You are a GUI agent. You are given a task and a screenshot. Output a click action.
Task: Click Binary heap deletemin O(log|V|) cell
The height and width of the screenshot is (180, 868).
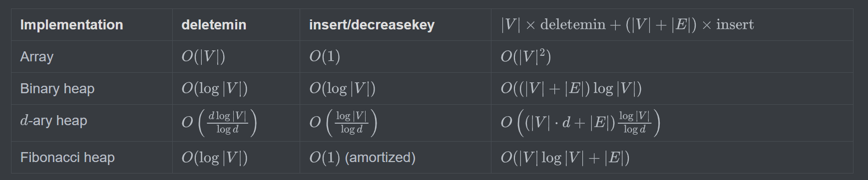215,89
